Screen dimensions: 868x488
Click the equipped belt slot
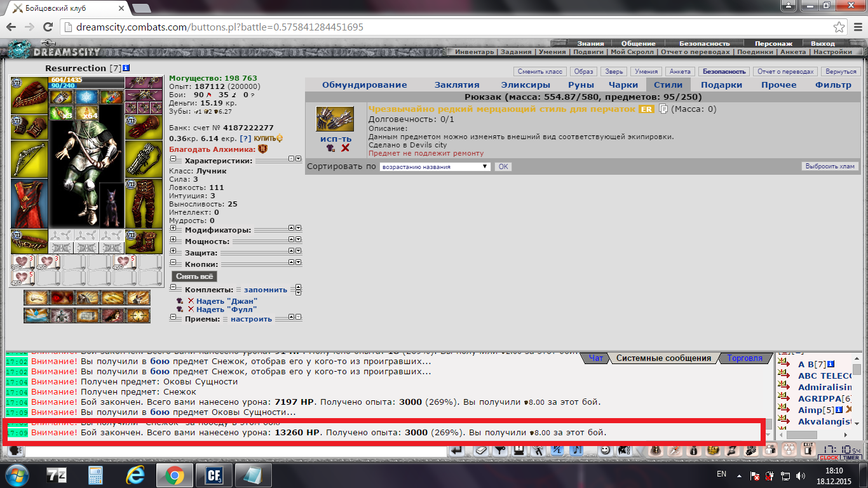[29, 241]
